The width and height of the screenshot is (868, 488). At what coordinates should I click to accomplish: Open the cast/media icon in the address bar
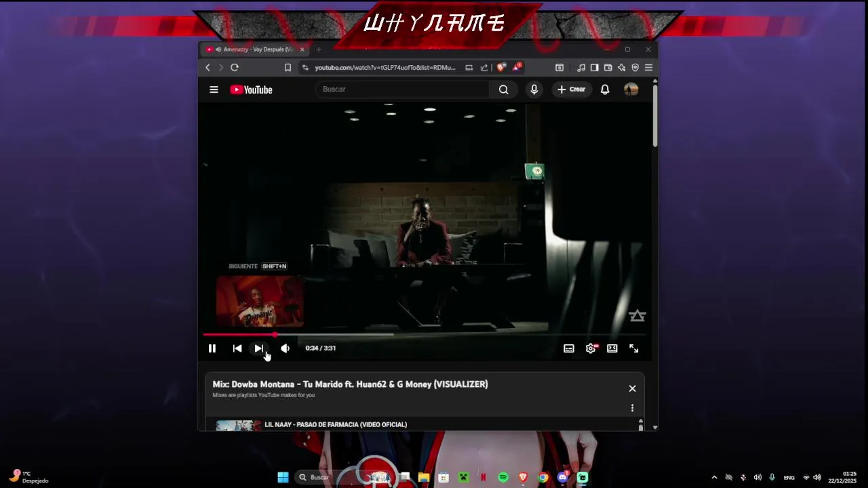pyautogui.click(x=469, y=68)
